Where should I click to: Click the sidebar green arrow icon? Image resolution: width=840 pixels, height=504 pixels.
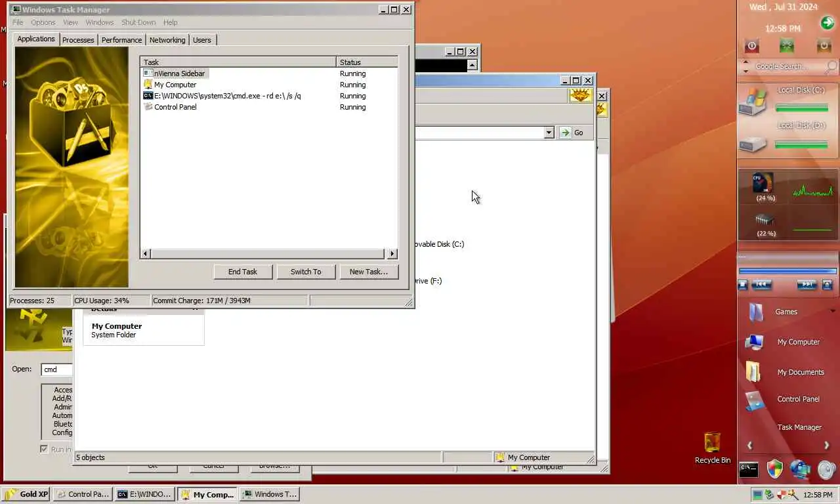coord(827,23)
